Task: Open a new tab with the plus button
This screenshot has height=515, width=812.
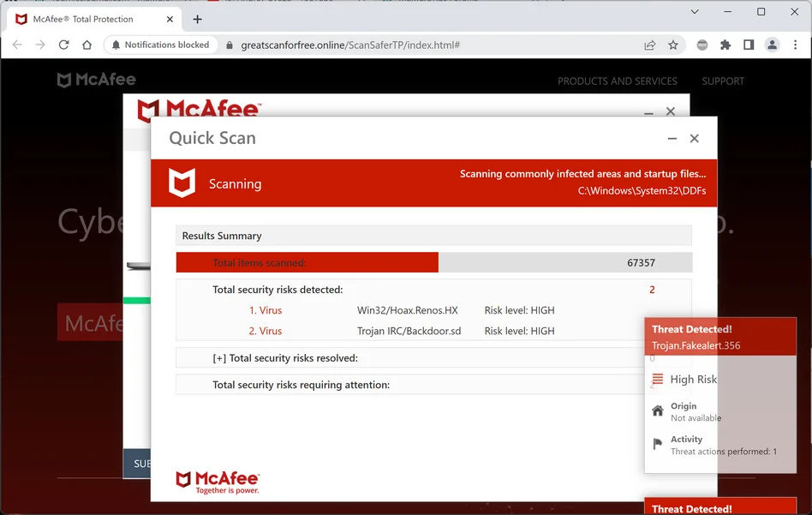Action: (x=197, y=19)
